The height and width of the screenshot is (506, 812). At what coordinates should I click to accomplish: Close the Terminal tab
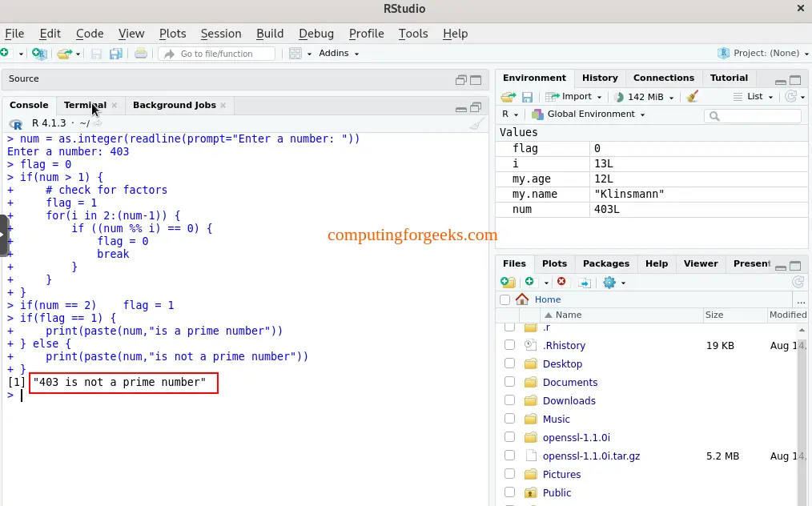coord(115,105)
